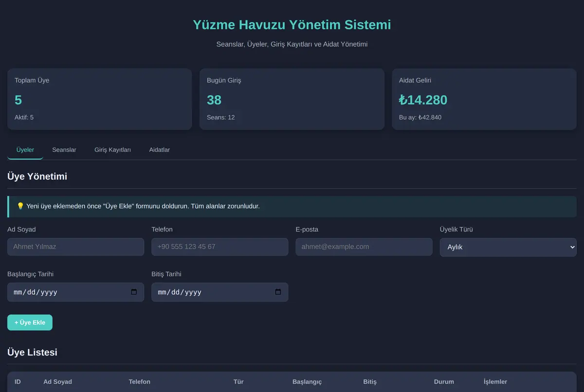Open the Üyeler tab

25,150
